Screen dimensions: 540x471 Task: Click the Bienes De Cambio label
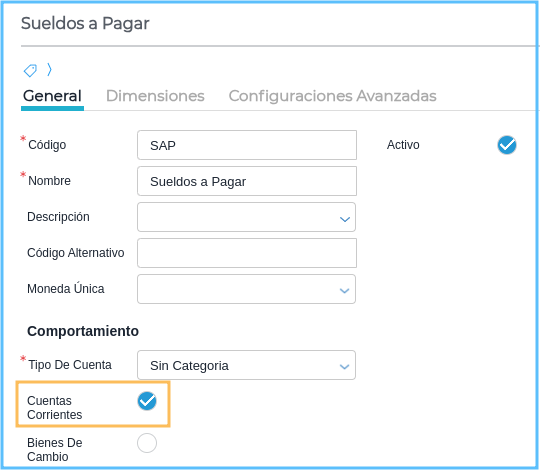tap(55, 450)
